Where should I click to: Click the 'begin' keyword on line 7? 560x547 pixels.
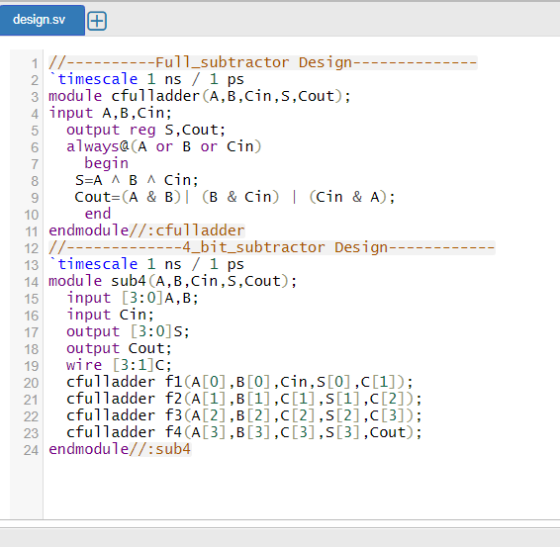click(106, 163)
